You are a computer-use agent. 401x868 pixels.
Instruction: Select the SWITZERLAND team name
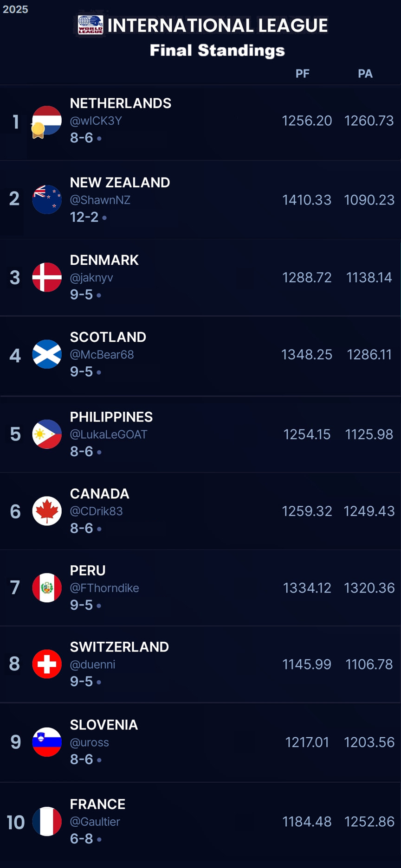tap(119, 647)
